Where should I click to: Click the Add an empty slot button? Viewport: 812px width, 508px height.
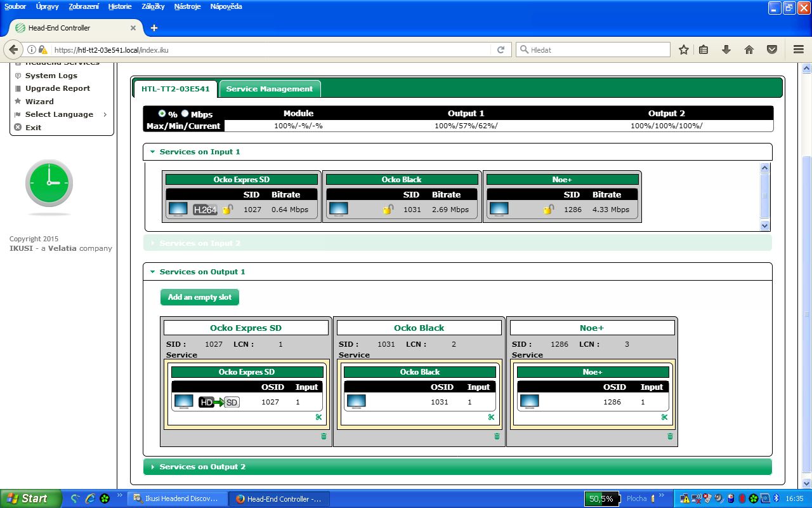pyautogui.click(x=199, y=297)
